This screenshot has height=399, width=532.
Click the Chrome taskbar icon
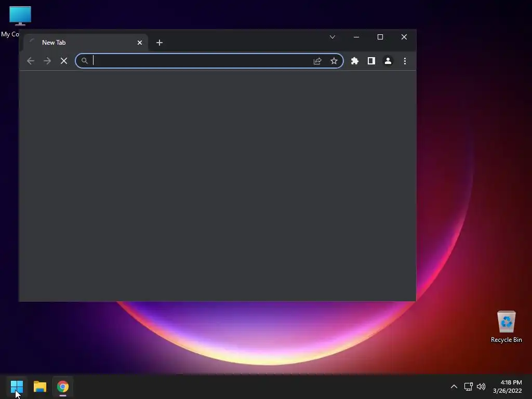click(63, 387)
